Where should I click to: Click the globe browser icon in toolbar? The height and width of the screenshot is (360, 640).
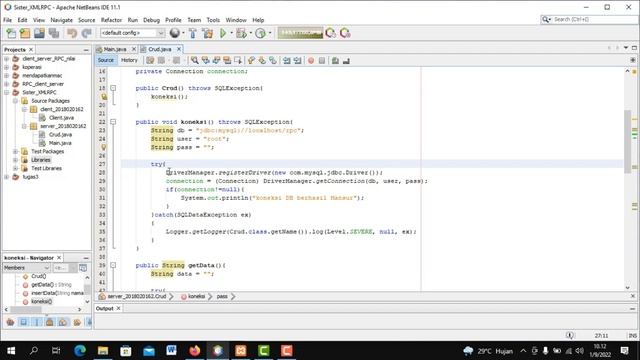pos(175,33)
